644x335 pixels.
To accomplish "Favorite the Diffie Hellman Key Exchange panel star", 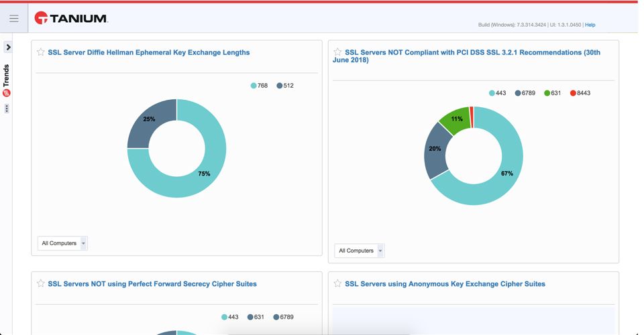I will (x=40, y=52).
